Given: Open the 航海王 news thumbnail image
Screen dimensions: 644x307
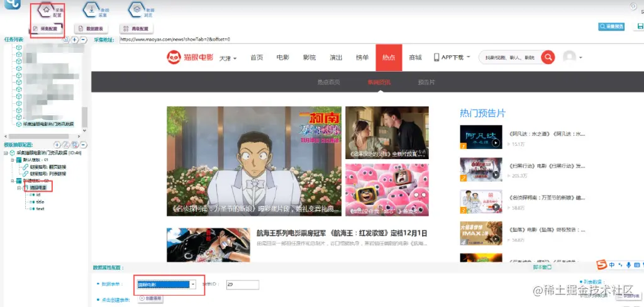Looking at the screenshot, I should [x=208, y=245].
